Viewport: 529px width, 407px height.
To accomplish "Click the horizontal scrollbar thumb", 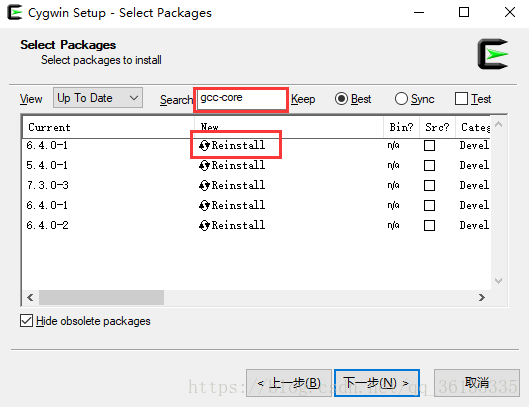I will point(101,297).
